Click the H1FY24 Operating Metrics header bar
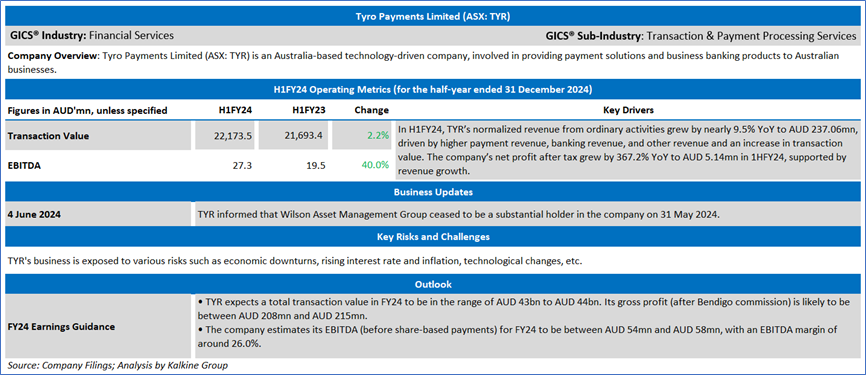This screenshot has height=375, width=866. 432,89
